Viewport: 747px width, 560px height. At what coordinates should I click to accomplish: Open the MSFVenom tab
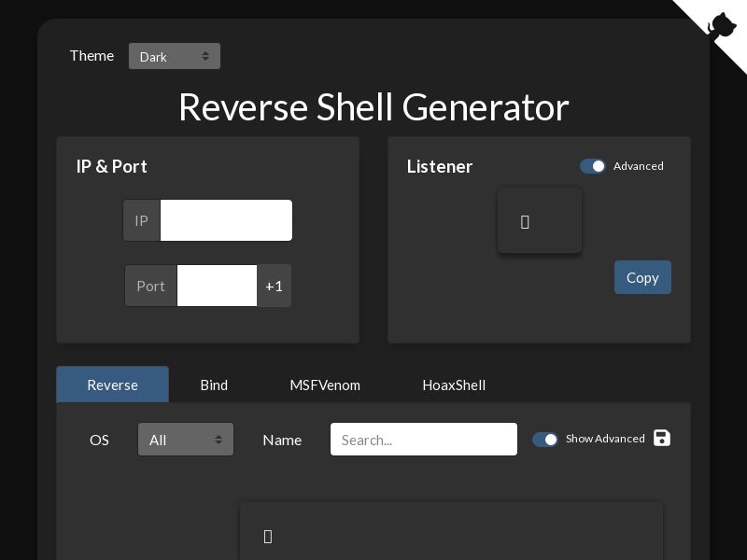click(x=325, y=385)
